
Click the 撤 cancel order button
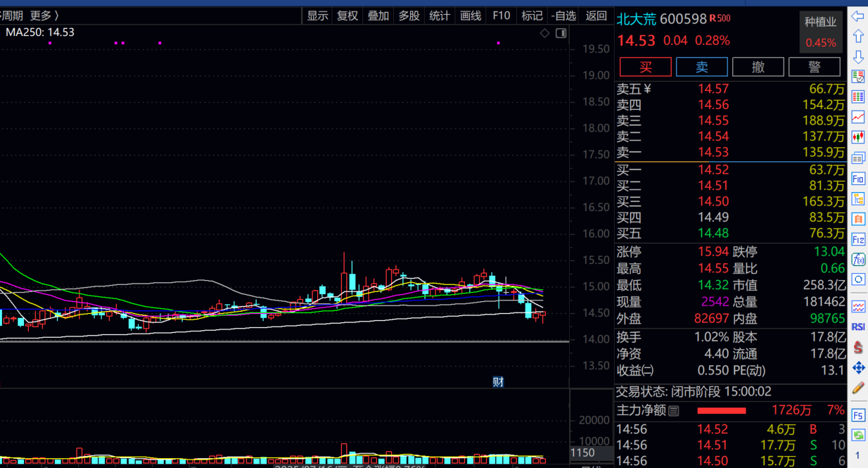tap(758, 67)
